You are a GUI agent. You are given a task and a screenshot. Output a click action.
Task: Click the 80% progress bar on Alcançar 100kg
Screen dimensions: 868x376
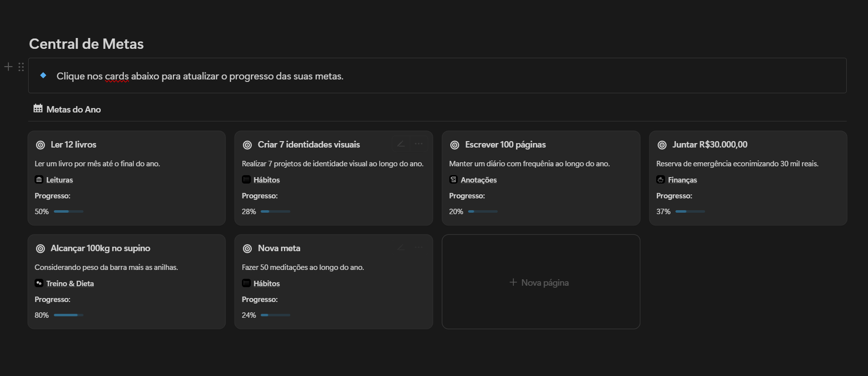pos(69,315)
